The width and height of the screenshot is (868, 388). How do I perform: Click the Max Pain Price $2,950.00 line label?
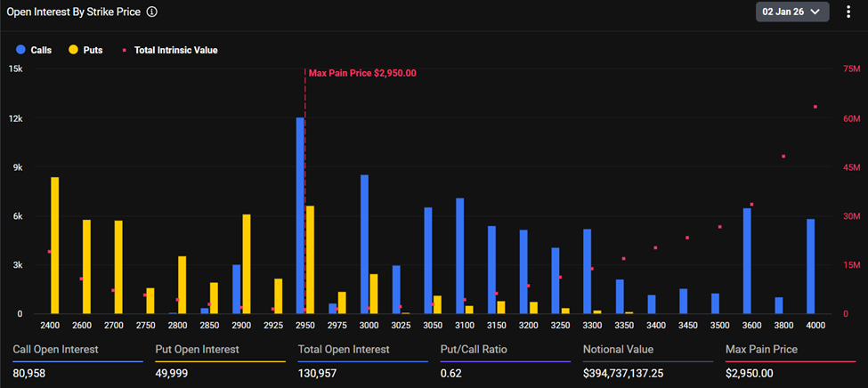[362, 74]
